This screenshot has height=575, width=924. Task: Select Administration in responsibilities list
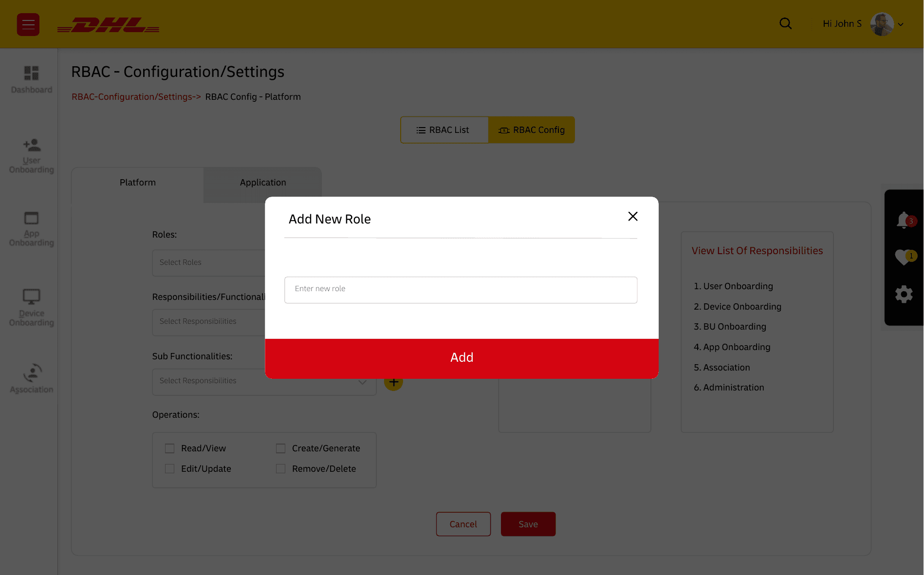(x=729, y=388)
